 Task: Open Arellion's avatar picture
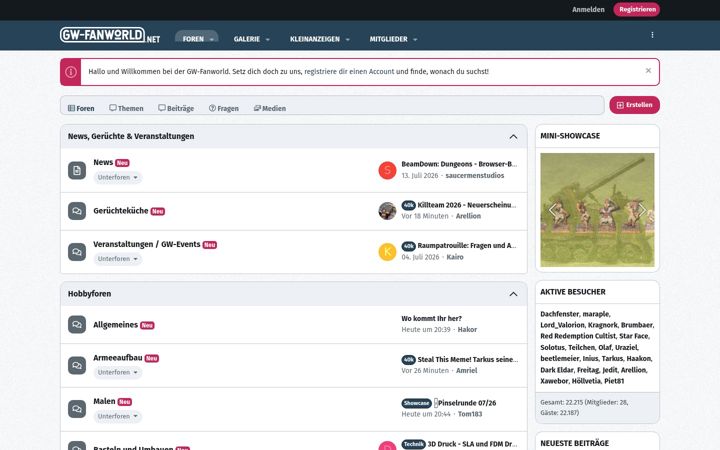387,211
